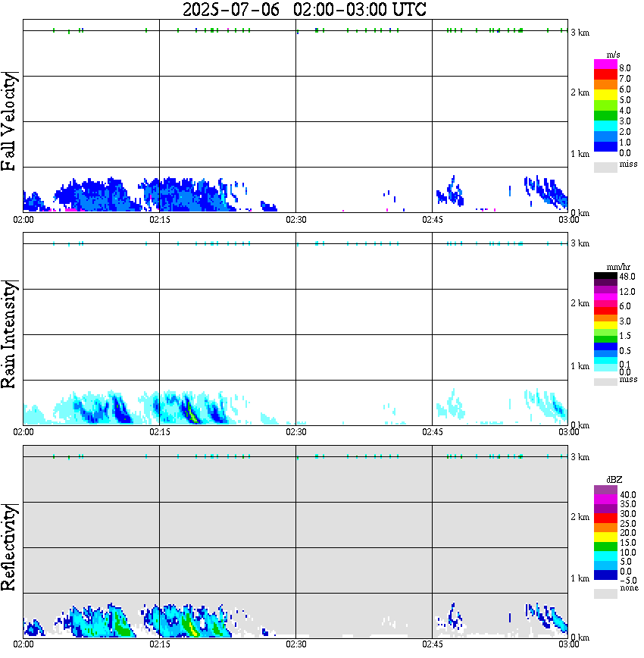The image size is (644, 658).
Task: Click the green rain streak in Rain Intensity
Action: click(192, 413)
